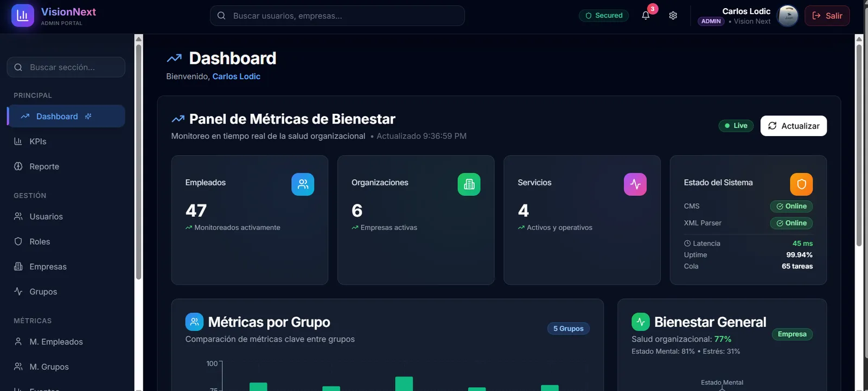Open Empresas in the sidebar
The image size is (868, 391).
(x=66, y=266)
